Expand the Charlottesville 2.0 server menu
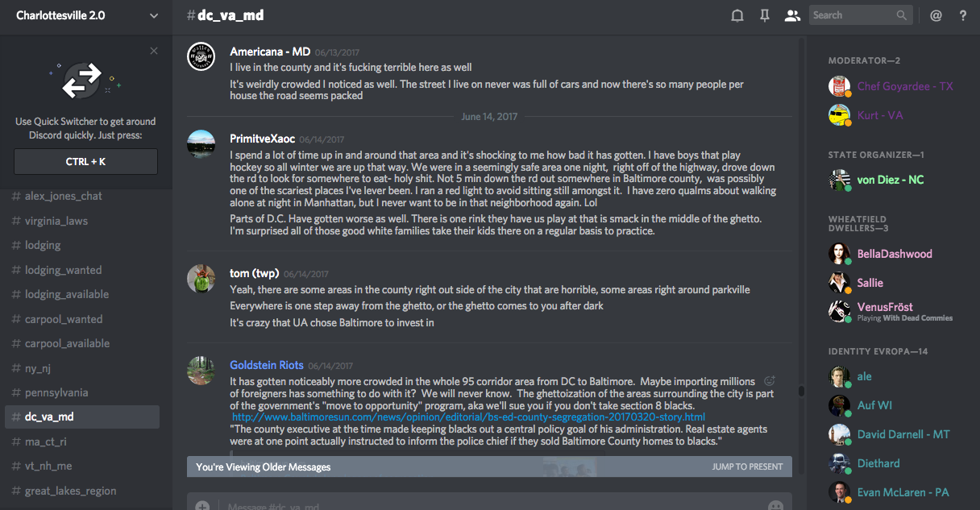 [154, 15]
